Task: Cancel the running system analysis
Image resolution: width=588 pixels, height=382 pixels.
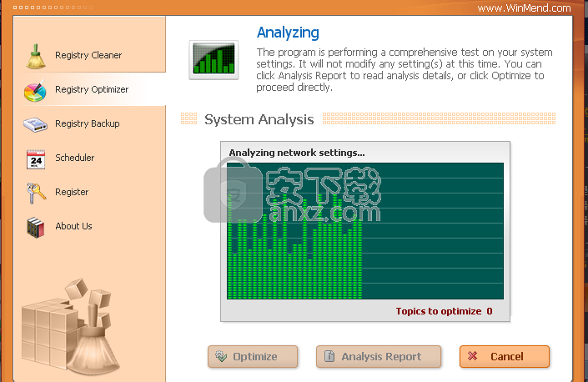Action: tap(505, 357)
